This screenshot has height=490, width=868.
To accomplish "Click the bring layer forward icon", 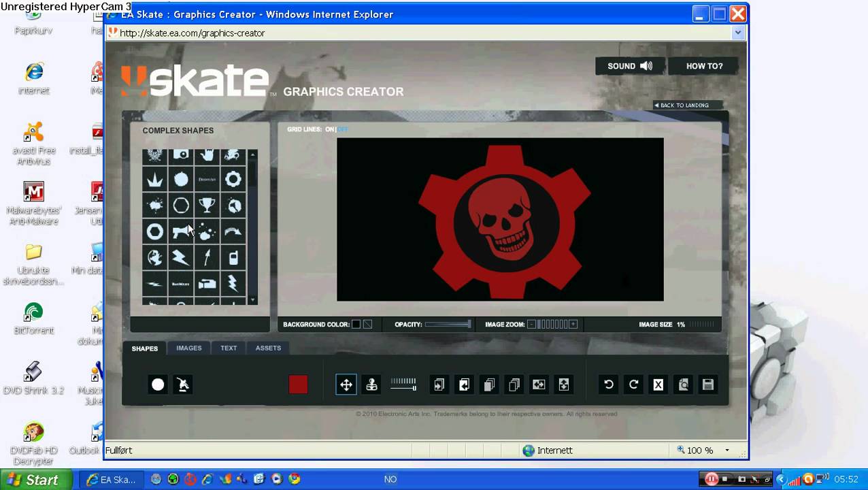I will pos(439,385).
